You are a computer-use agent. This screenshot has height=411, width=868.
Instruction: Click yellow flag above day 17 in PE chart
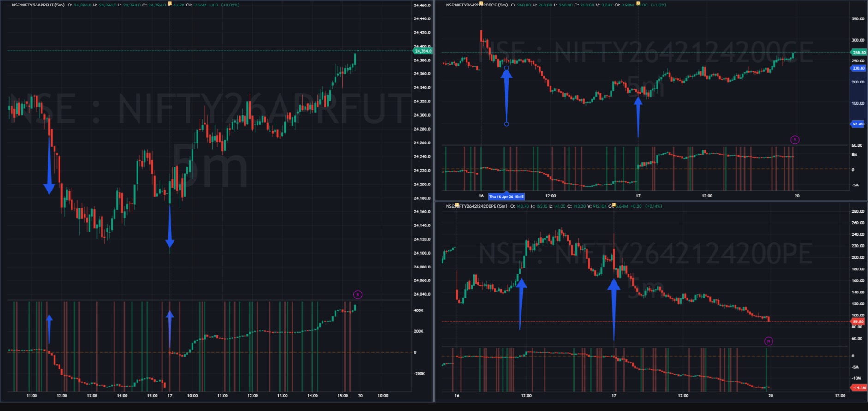tap(614, 205)
